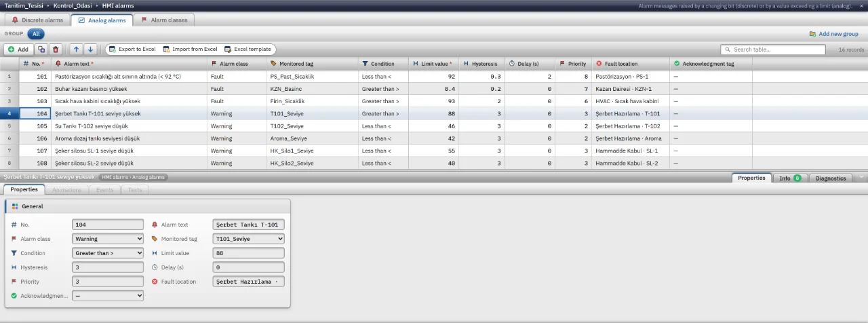Export alarms to Excel
The image size is (868, 323).
(132, 50)
